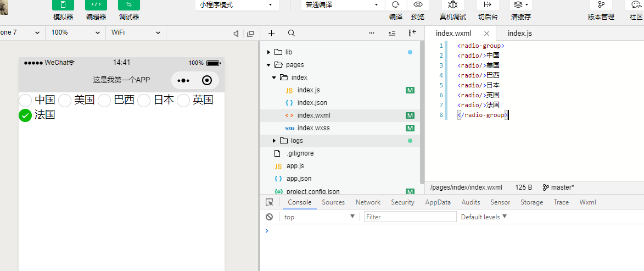
Task: Click the 模拟器 simulator toolbar icon
Action: (63, 5)
